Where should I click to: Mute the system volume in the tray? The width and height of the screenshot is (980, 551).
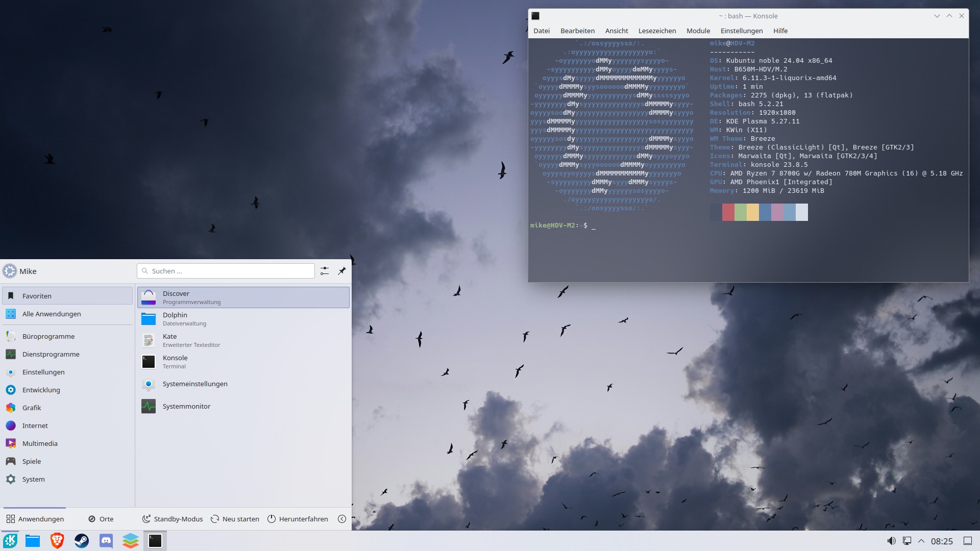point(892,540)
